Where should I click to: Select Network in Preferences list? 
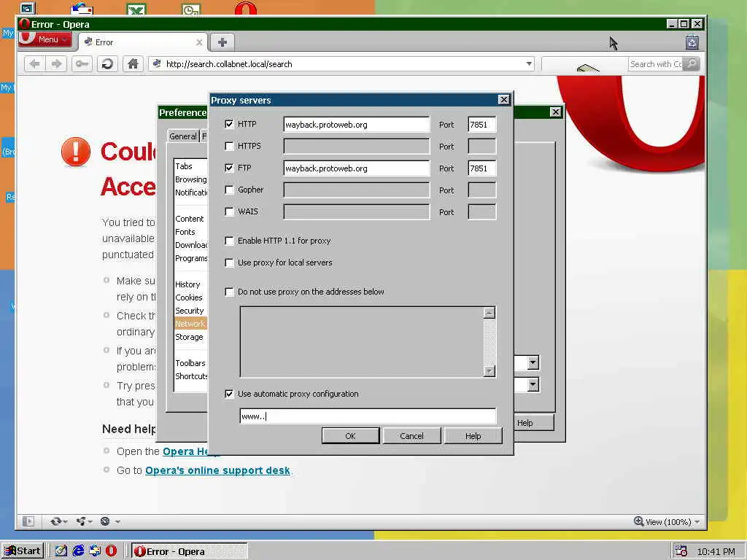click(190, 323)
